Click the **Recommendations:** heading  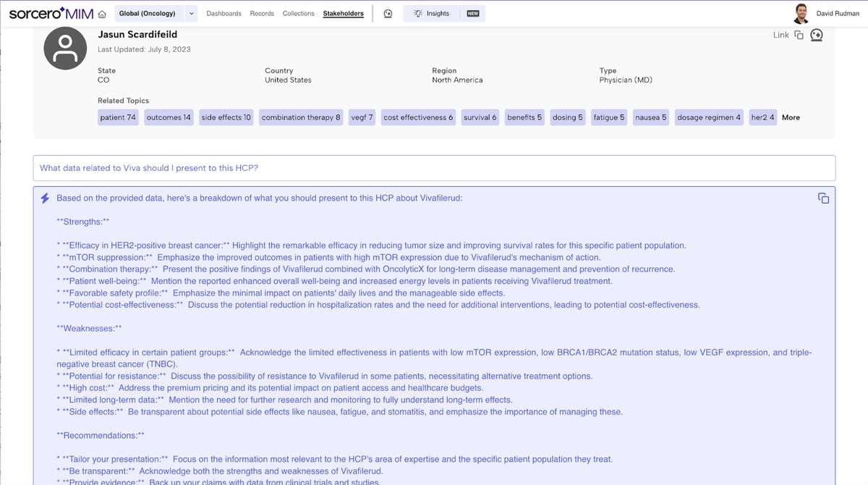[x=101, y=436]
